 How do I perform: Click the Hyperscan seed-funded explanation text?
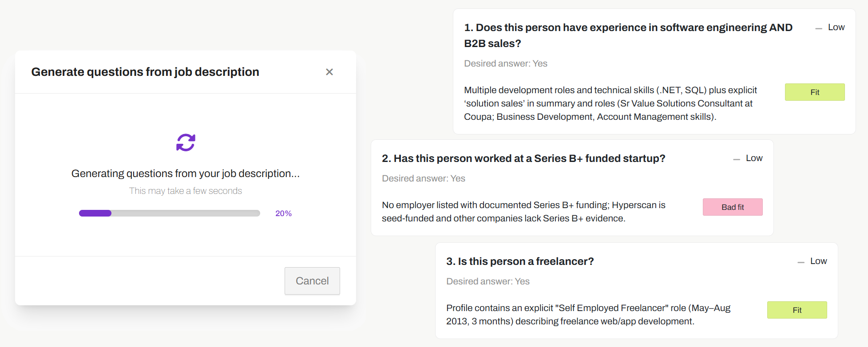pyautogui.click(x=523, y=212)
